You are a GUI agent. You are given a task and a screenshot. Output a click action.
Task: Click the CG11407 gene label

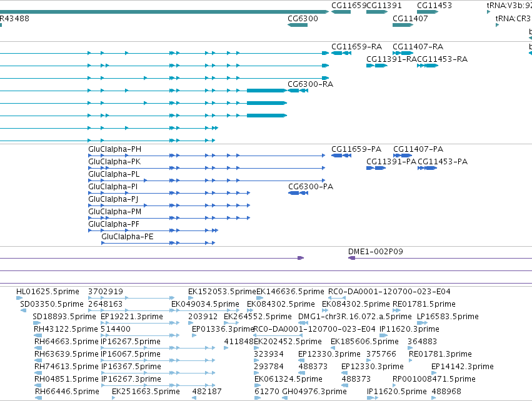pyautogui.click(x=410, y=18)
